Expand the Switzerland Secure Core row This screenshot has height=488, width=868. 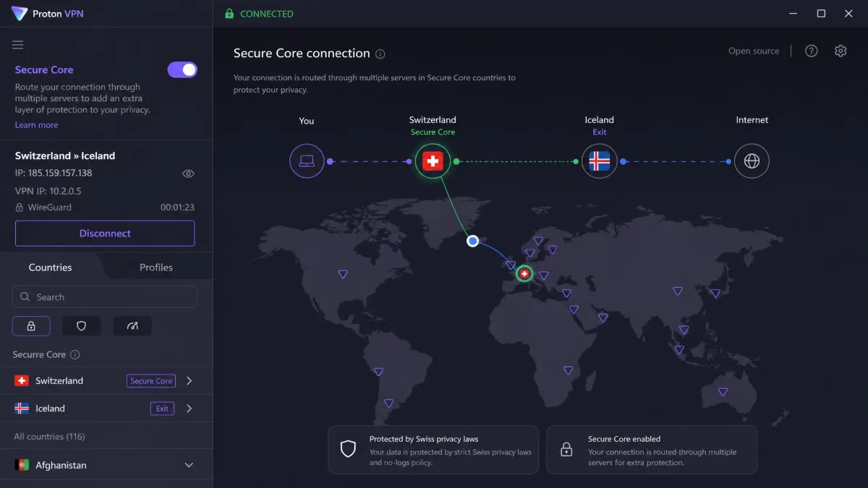pos(190,381)
